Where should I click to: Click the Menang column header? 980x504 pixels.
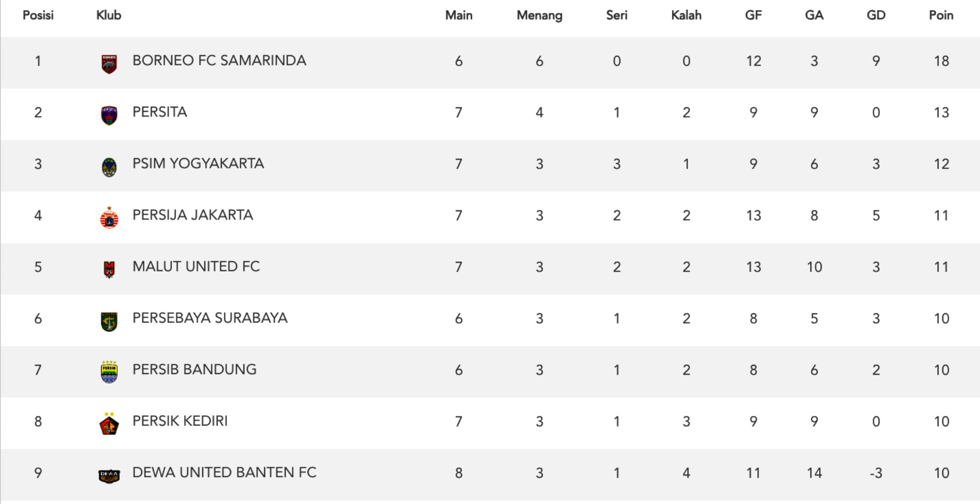coord(539,15)
